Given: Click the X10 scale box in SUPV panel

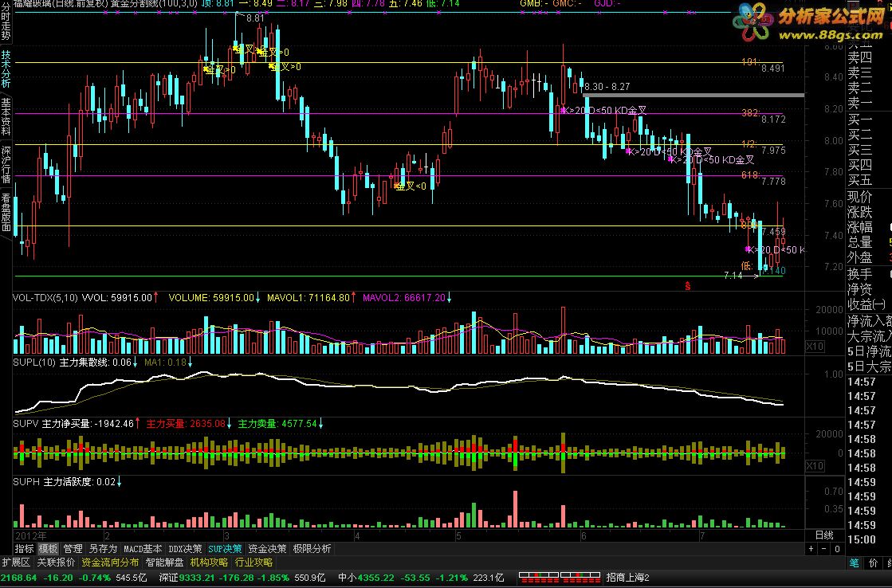Looking at the screenshot, I should [815, 466].
